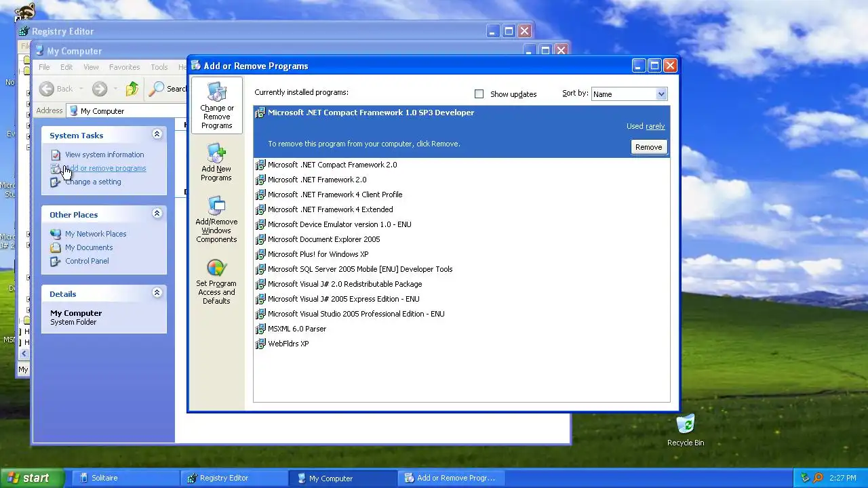Open Add New Programs section
The width and height of the screenshot is (868, 488).
216,162
